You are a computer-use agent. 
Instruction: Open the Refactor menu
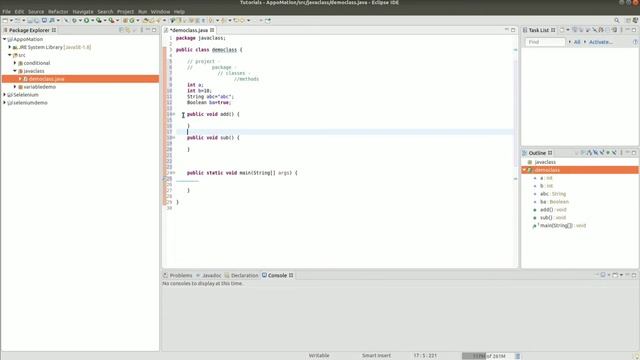coord(58,11)
